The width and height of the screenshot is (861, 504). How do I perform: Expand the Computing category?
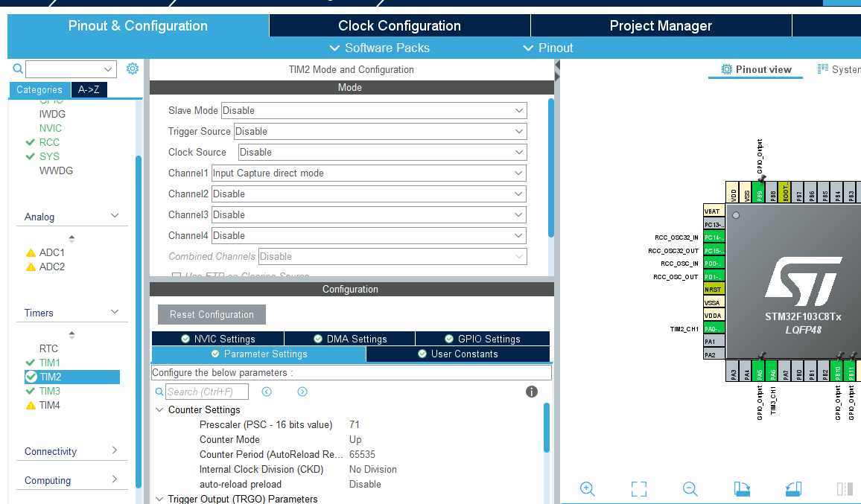coord(115,479)
